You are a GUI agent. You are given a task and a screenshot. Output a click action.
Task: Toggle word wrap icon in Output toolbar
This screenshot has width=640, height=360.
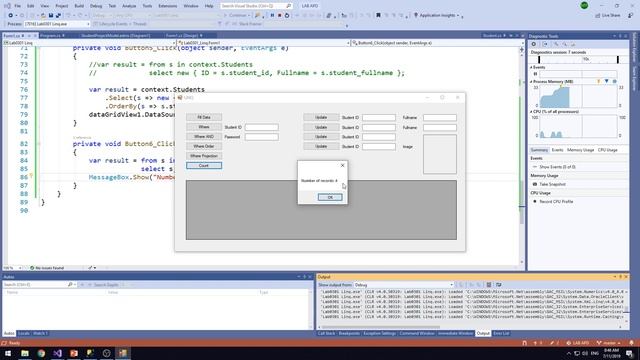pyautogui.click(x=498, y=284)
